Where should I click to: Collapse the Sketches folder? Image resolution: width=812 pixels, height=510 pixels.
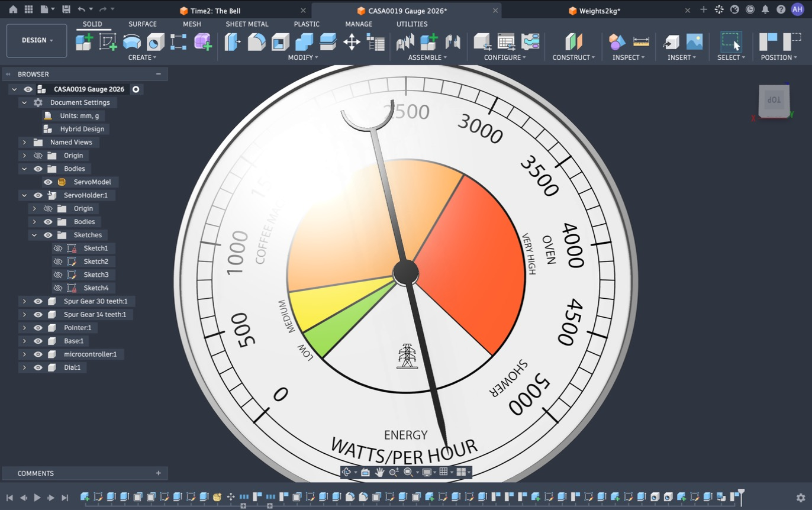[34, 235]
